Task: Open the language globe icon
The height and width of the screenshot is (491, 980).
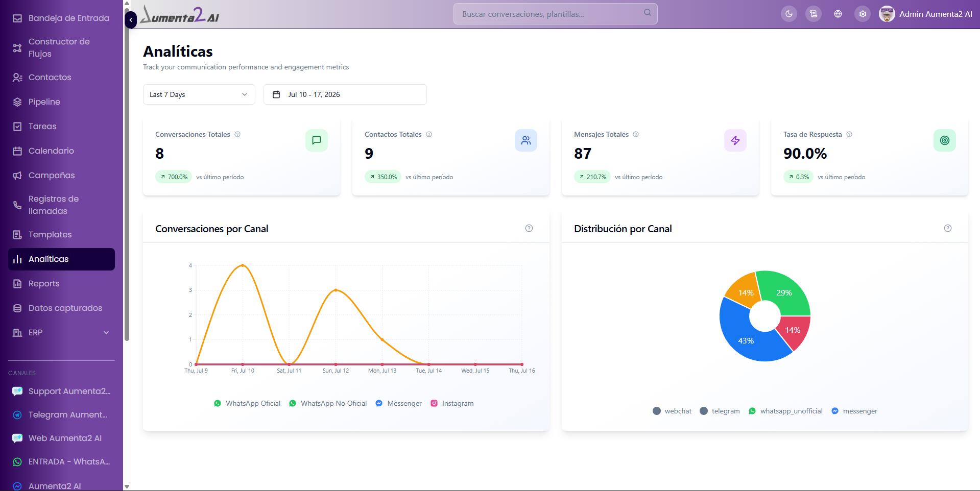Action: click(838, 14)
